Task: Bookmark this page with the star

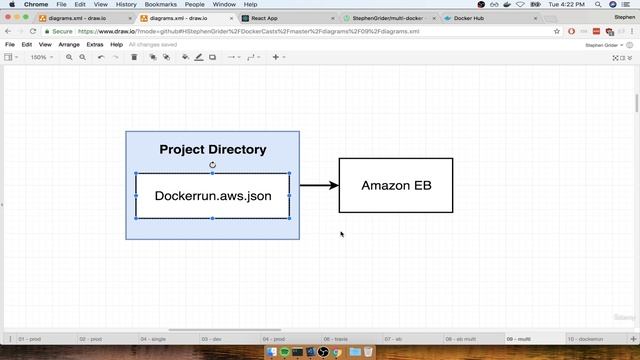Action: 556,31
